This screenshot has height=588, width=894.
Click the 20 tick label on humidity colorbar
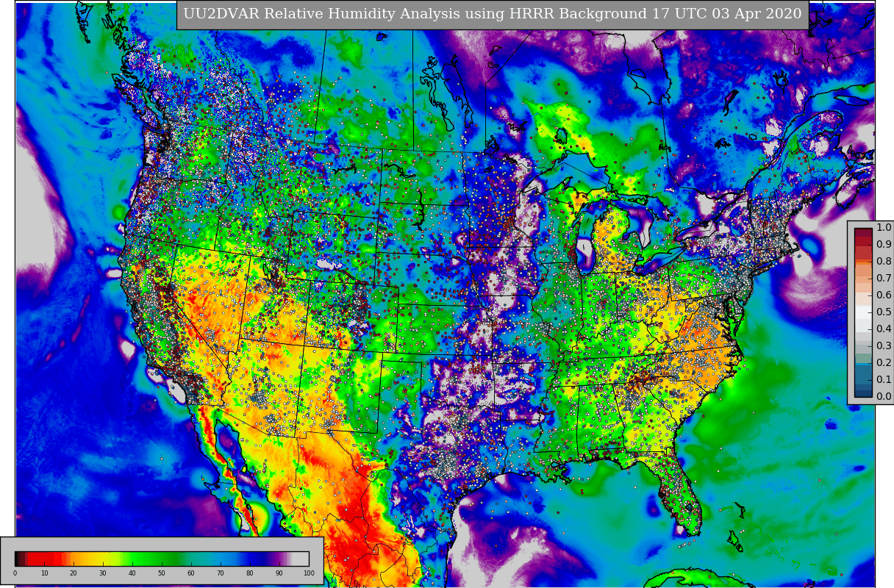click(x=74, y=573)
